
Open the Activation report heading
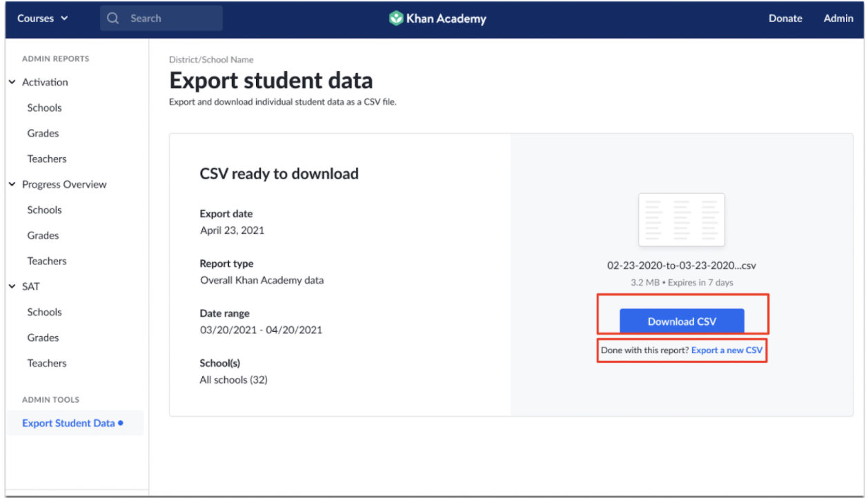[x=45, y=82]
